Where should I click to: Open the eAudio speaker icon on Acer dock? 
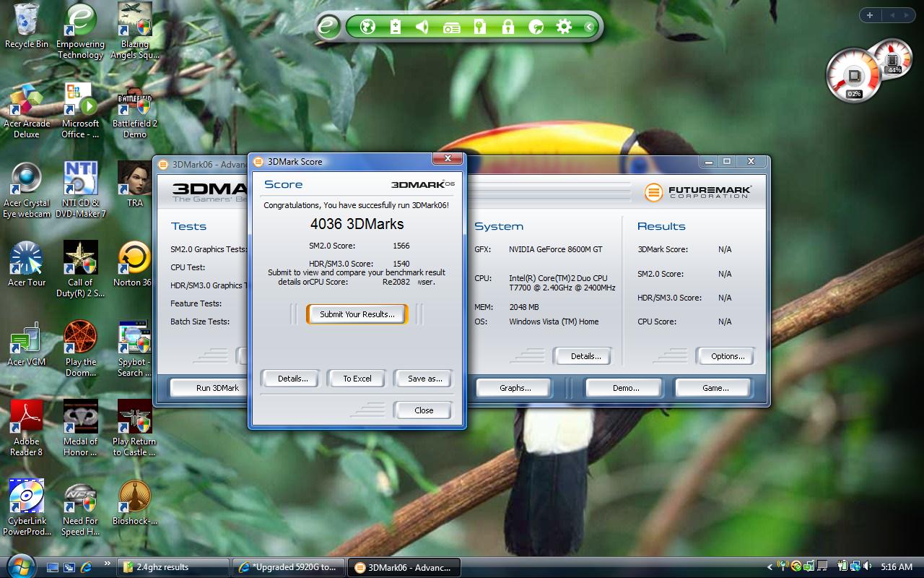pos(423,27)
